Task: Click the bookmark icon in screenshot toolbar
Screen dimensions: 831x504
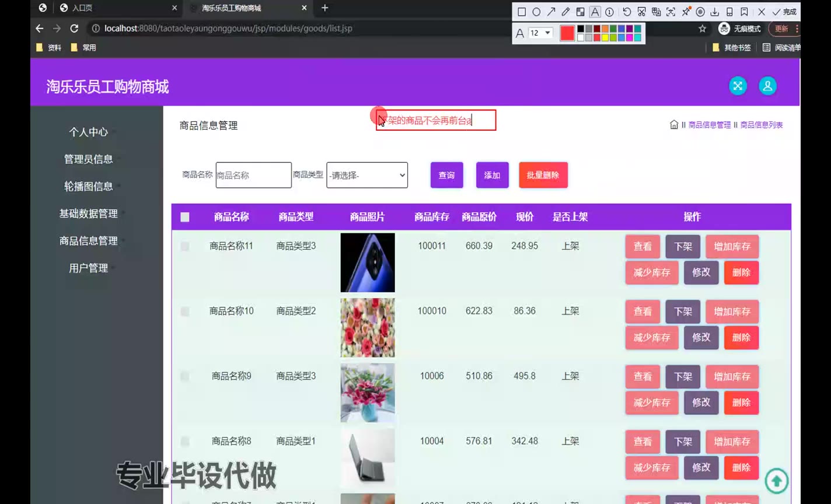Action: [x=744, y=12]
